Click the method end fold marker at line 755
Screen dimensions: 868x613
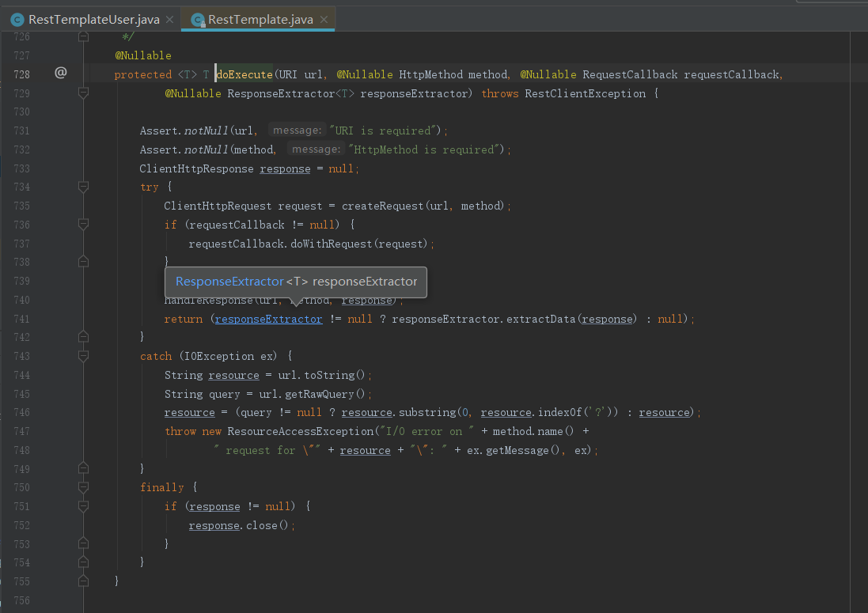point(84,581)
